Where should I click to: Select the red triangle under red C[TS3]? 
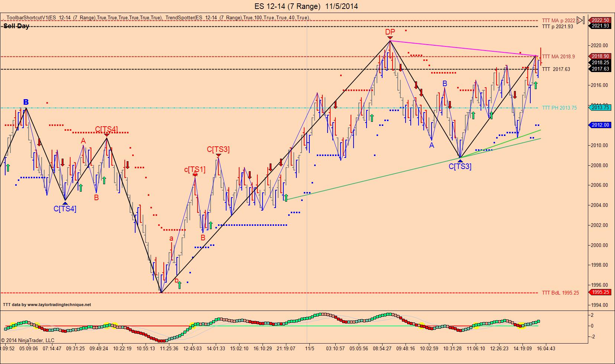(x=218, y=155)
